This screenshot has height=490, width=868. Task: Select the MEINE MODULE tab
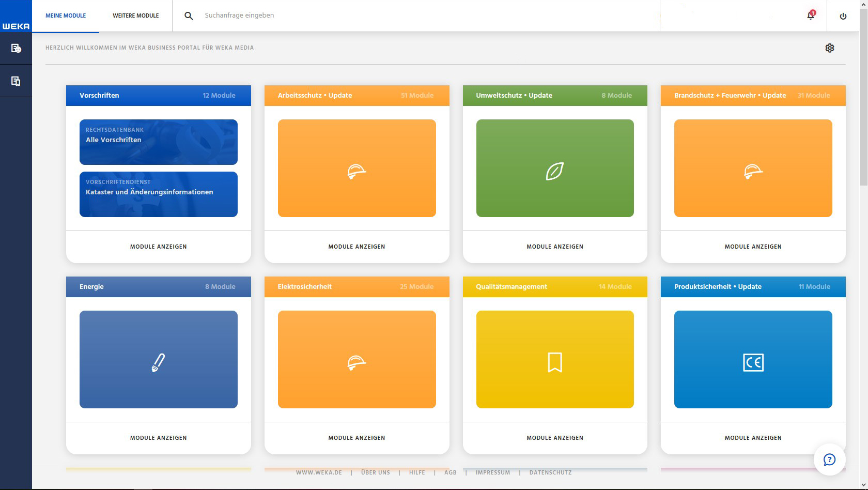pyautogui.click(x=65, y=16)
